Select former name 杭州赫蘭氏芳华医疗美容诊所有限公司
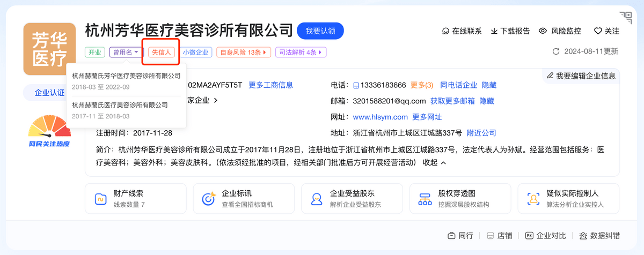644x255 pixels. (x=126, y=76)
